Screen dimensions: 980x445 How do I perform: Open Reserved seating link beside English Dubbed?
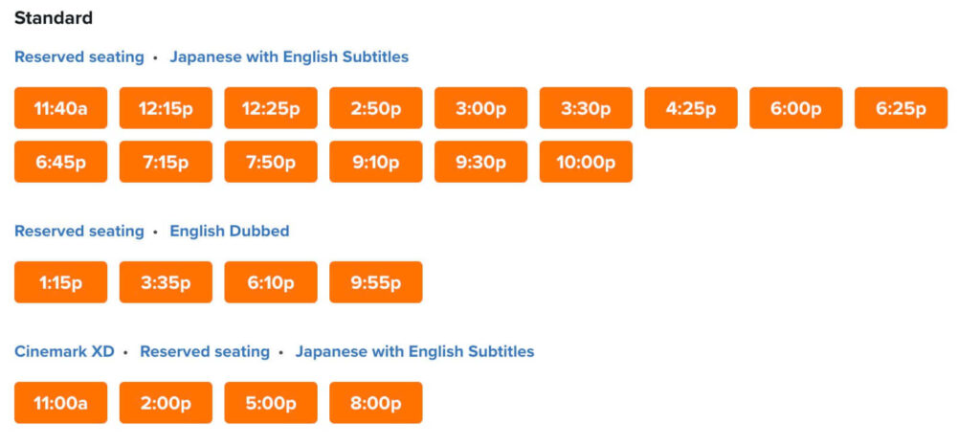78,231
